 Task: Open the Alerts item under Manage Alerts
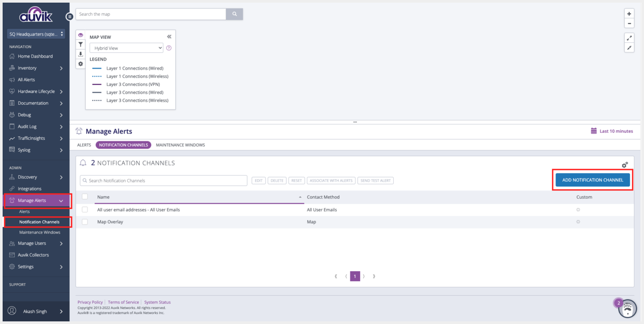tap(24, 211)
